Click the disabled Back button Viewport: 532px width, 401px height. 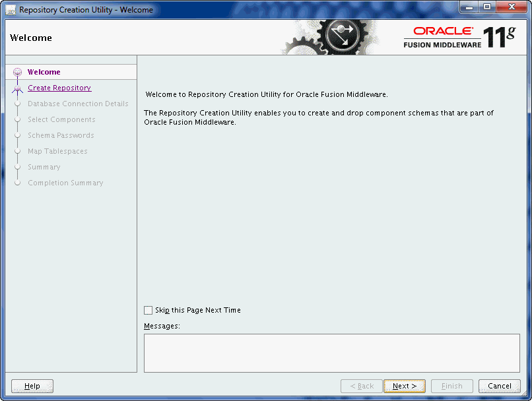tap(361, 386)
